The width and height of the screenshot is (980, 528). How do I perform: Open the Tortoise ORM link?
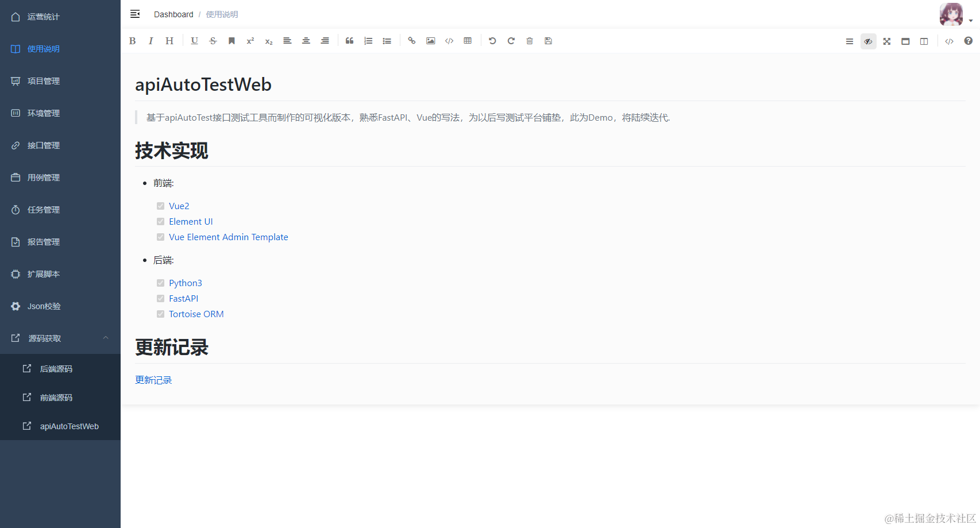(x=196, y=314)
